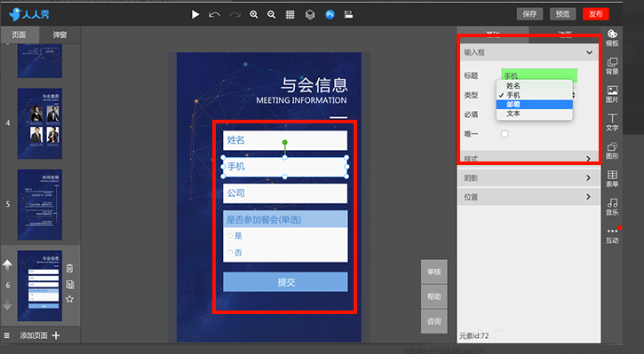The height and width of the screenshot is (354, 644).
Task: Select the 图形 shape tool
Action: [x=612, y=151]
